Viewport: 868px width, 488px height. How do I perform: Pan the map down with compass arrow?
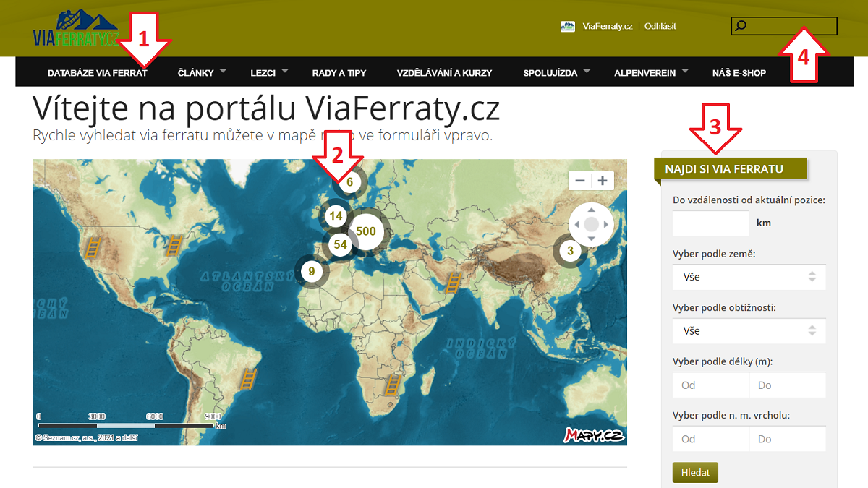(591, 239)
